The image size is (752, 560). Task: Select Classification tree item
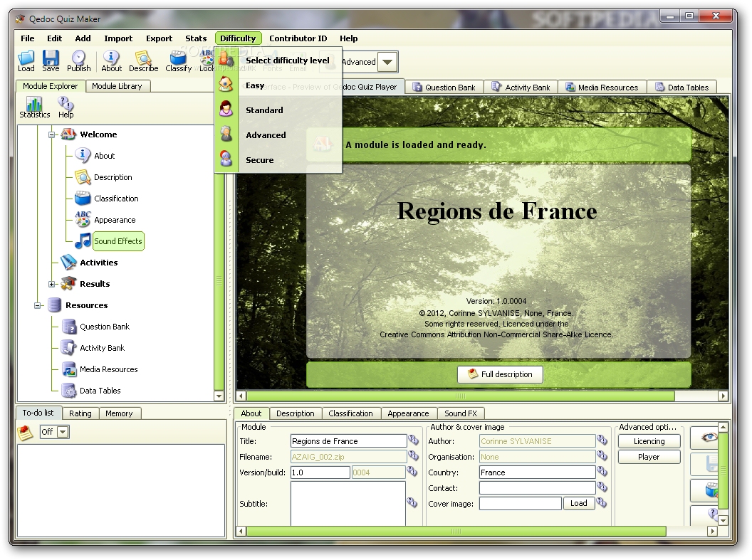tap(116, 199)
